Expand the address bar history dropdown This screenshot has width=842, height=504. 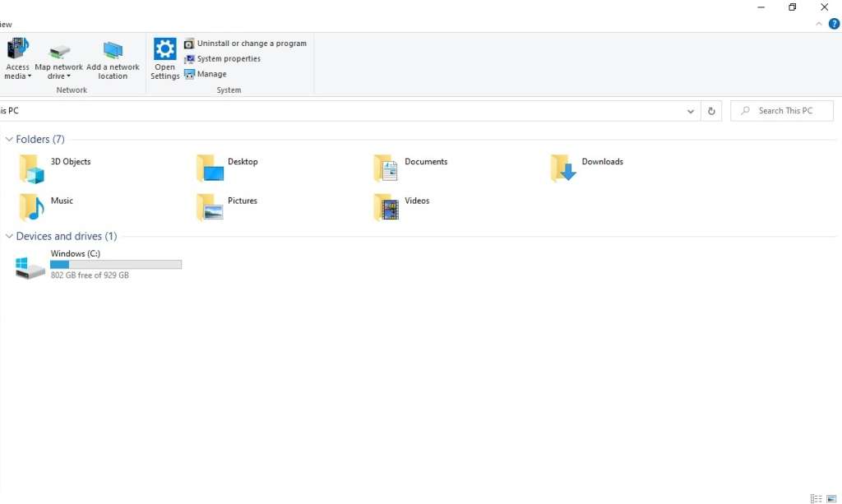coord(691,111)
